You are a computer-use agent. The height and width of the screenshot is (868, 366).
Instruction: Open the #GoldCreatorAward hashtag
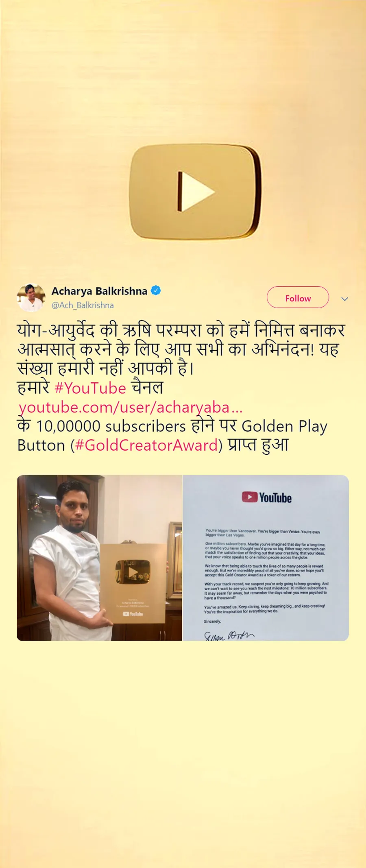pyautogui.click(x=146, y=445)
